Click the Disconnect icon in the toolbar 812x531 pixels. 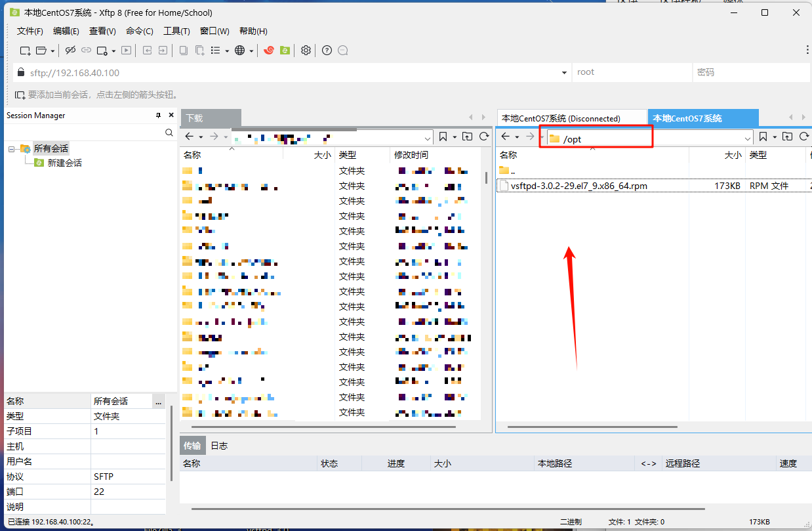[x=70, y=51]
